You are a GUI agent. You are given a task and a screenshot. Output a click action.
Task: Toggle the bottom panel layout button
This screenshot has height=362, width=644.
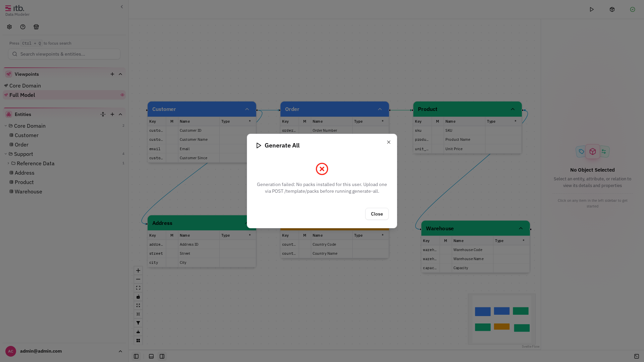click(x=151, y=356)
